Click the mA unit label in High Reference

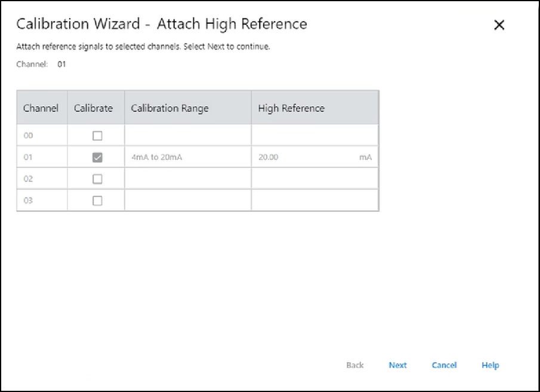365,158
